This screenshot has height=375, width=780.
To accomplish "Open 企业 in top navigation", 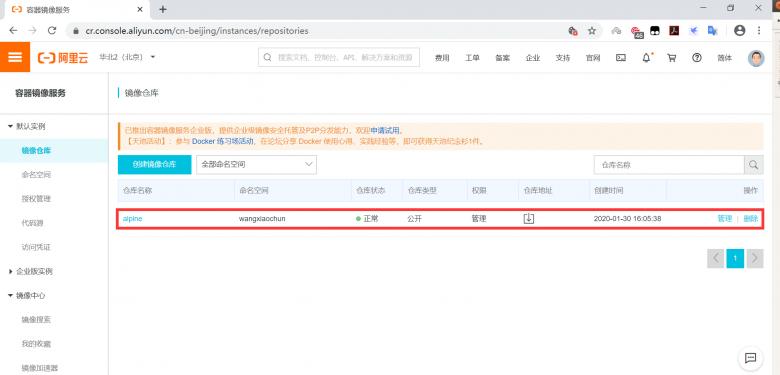I will tap(533, 58).
